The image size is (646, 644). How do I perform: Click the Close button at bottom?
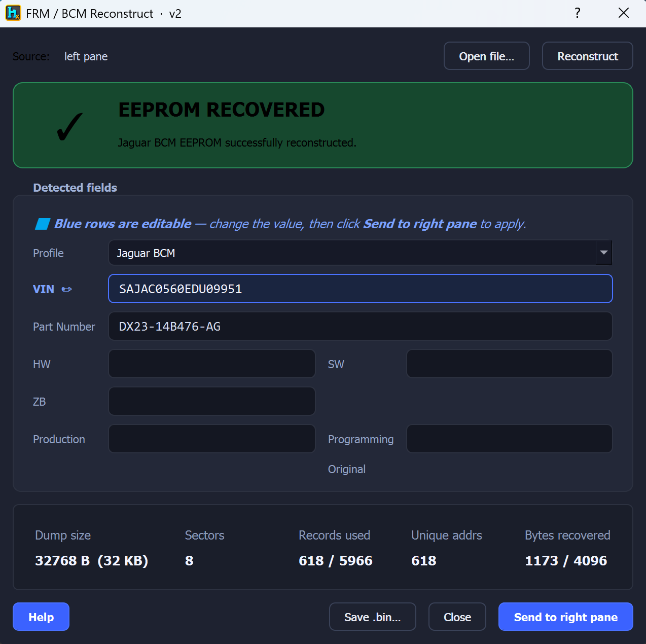[457, 617]
